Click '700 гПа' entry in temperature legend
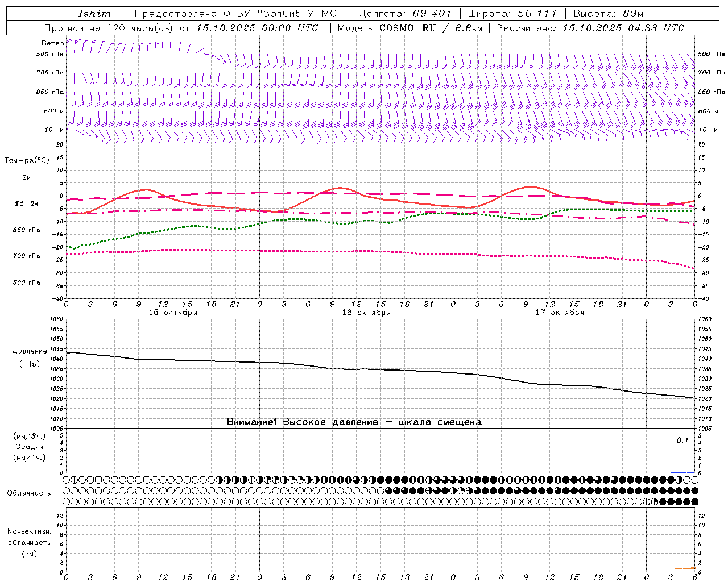 coord(26,256)
